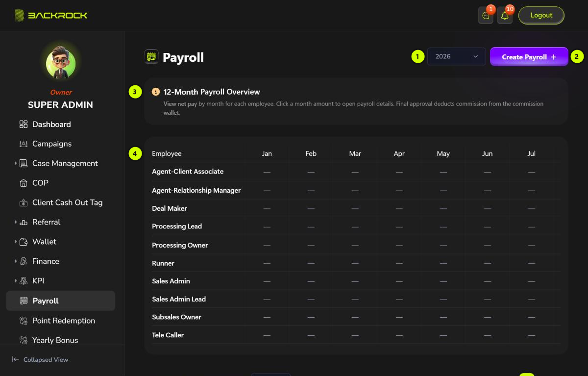Viewport: 588px width, 376px height.
Task: Click the Dashboard grid icon
Action: click(24, 125)
